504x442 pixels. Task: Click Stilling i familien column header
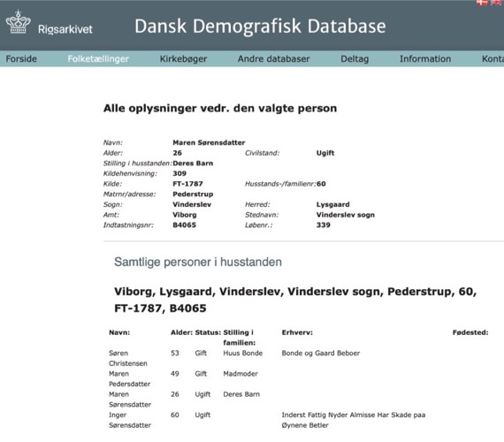(239, 338)
